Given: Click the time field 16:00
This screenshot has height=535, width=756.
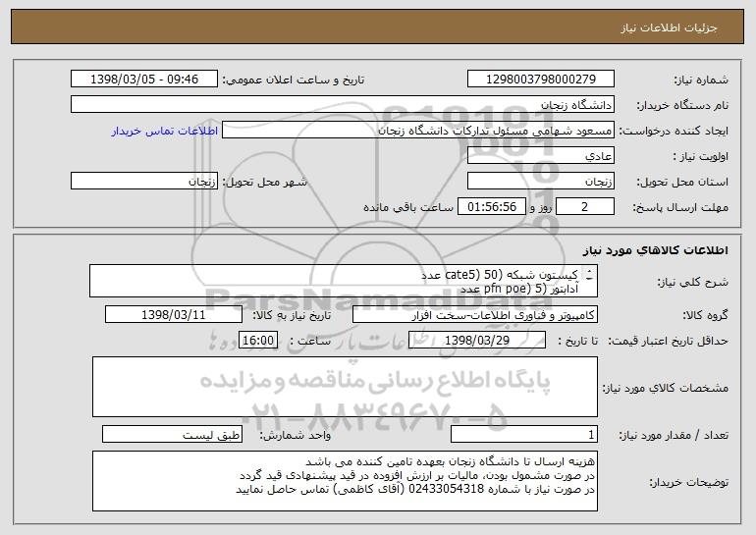Looking at the screenshot, I should click(x=258, y=341).
